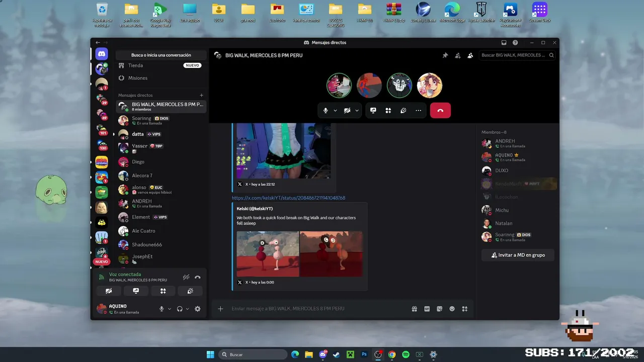
Task: Toggle camera button in the voice panel
Action: tap(109, 291)
